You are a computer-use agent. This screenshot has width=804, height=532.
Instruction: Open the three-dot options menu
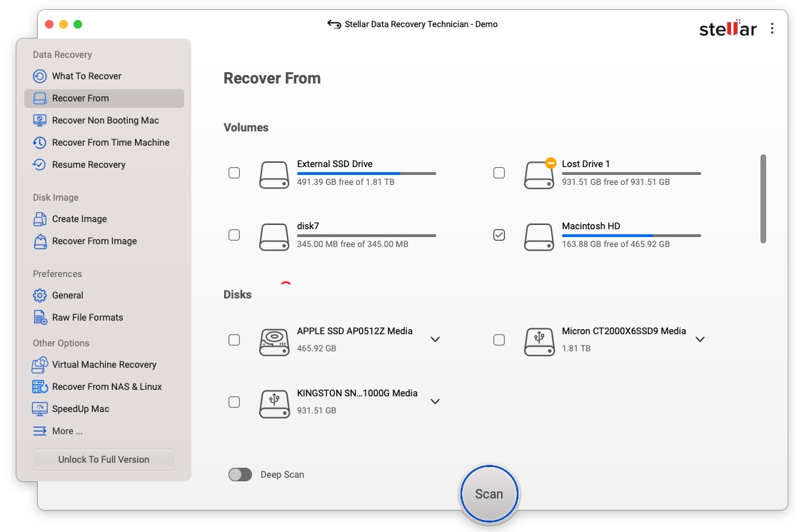772,29
